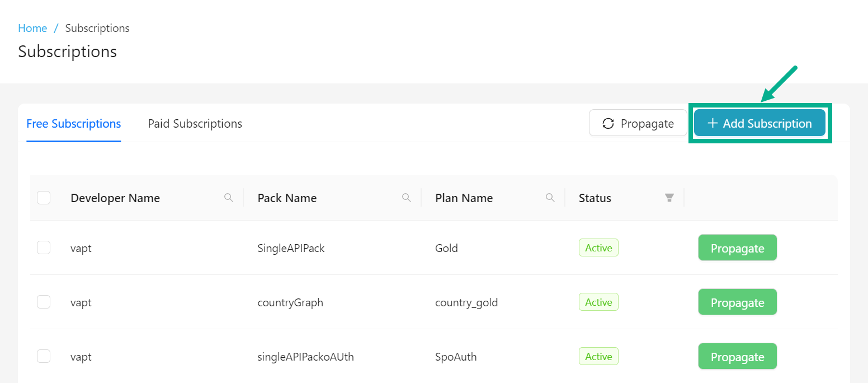Open the Free Subscriptions tab
The image size is (868, 383).
click(74, 123)
